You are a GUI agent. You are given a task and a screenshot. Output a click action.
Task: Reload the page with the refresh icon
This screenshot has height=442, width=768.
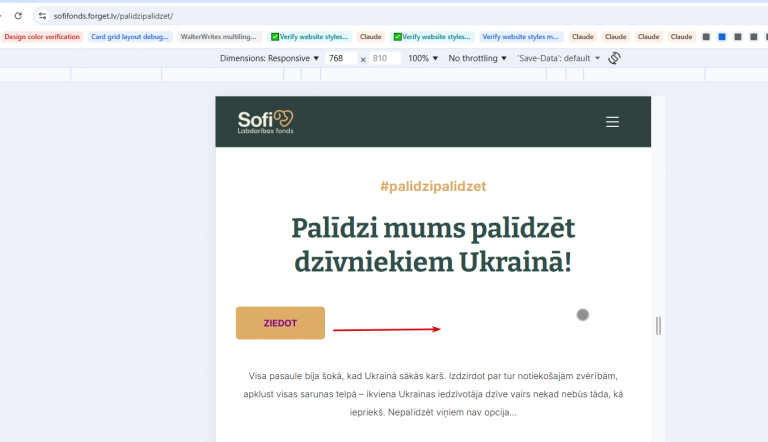(x=18, y=16)
